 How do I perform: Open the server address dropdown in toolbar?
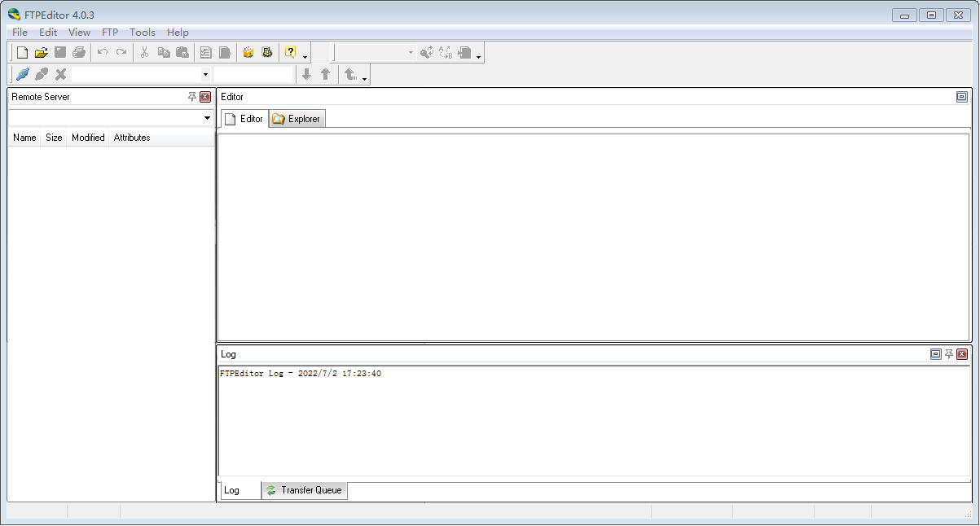[x=205, y=75]
